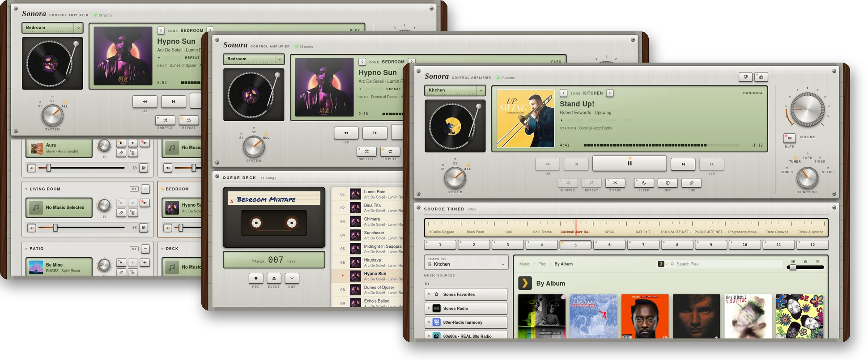The width and height of the screenshot is (868, 360).
Task: Open the Kitchen zone dropdown
Action: [x=455, y=90]
